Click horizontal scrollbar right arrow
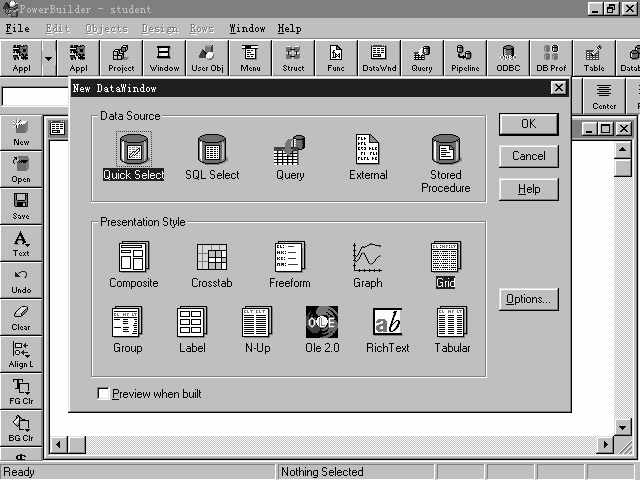 (605, 444)
